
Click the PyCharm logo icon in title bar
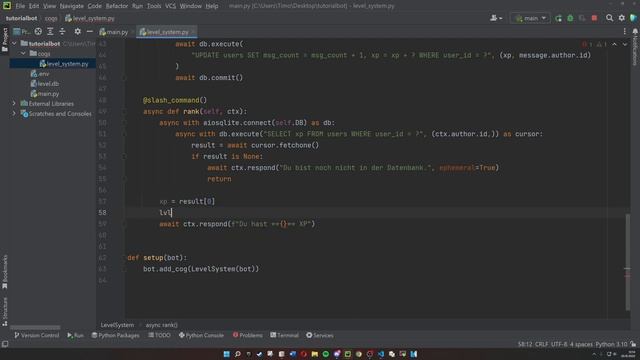point(7,6)
